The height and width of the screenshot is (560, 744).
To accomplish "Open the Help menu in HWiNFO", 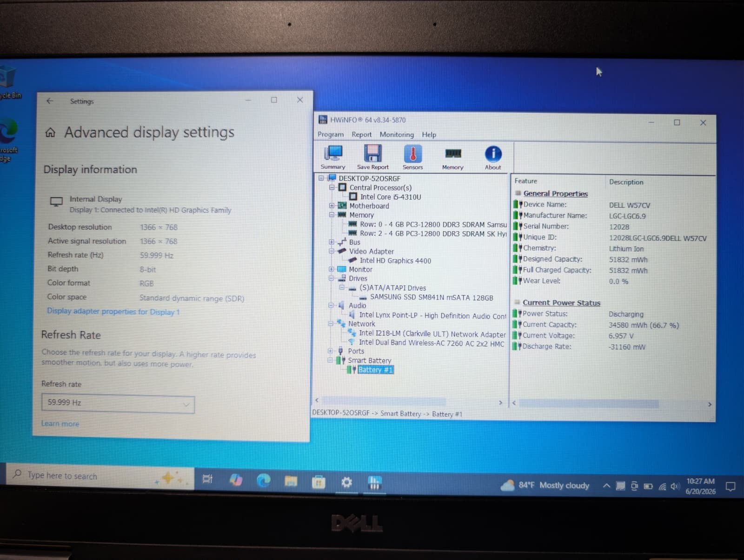I will tap(429, 134).
